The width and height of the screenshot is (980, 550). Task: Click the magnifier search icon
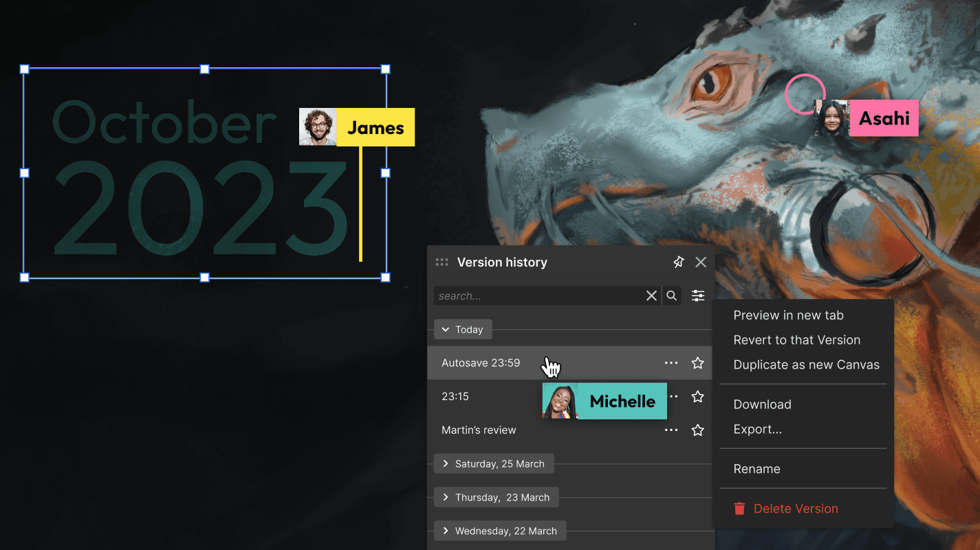672,296
